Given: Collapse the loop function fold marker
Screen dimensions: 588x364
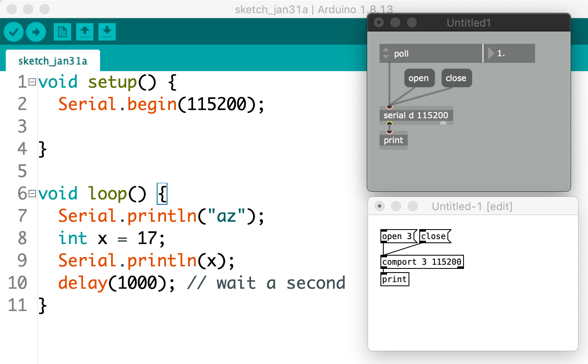Looking at the screenshot, I should coord(32,194).
